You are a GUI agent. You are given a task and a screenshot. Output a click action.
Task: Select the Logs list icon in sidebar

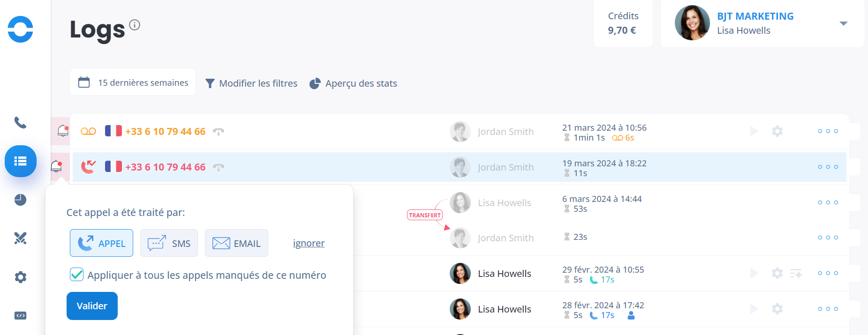point(20,161)
